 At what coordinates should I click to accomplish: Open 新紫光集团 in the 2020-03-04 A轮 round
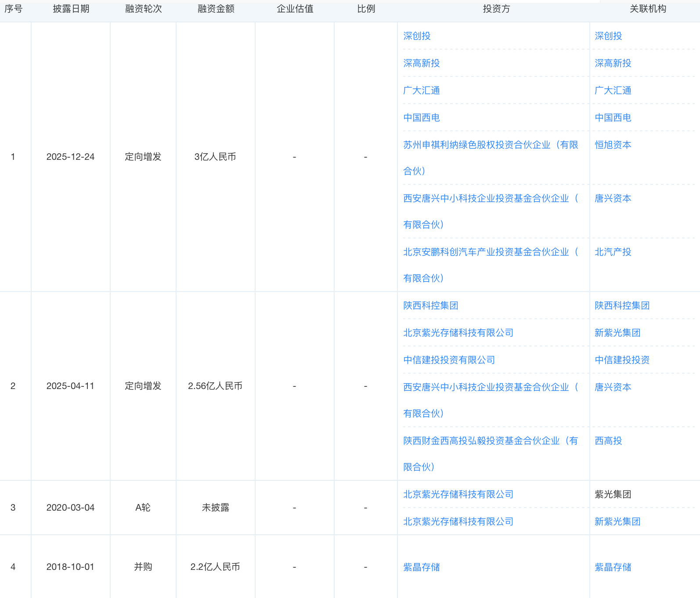pyautogui.click(x=617, y=522)
